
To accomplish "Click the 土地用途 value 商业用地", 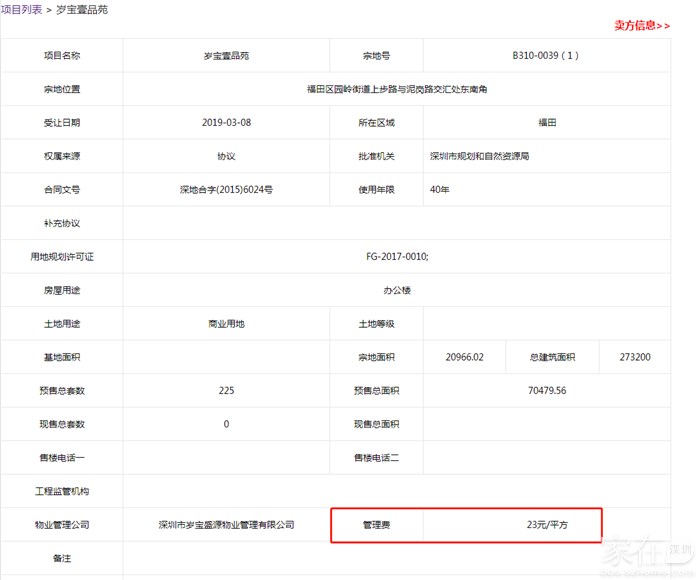I will point(225,324).
